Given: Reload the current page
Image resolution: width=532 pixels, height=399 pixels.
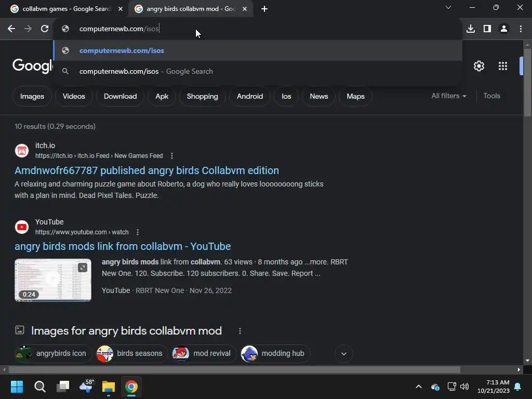Looking at the screenshot, I should point(45,29).
